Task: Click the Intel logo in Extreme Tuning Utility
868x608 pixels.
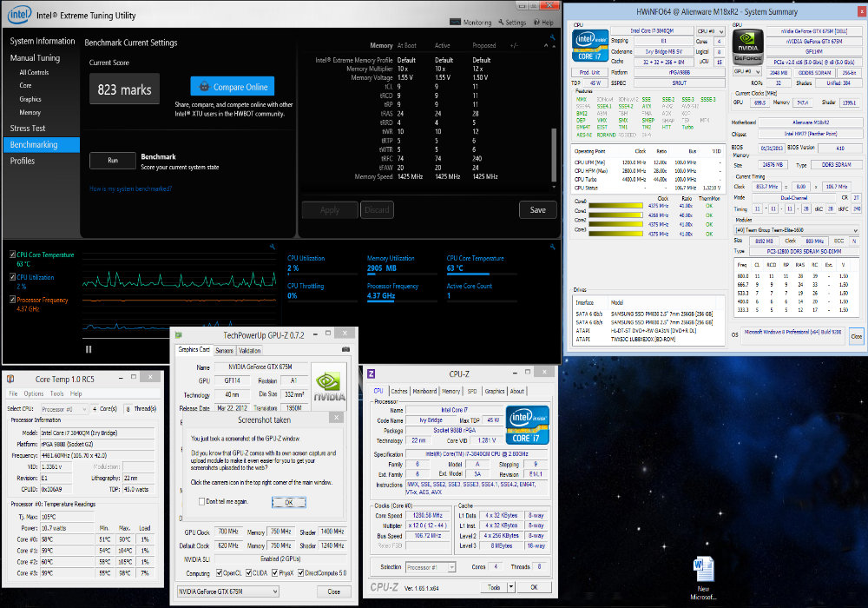Action: 19,15
